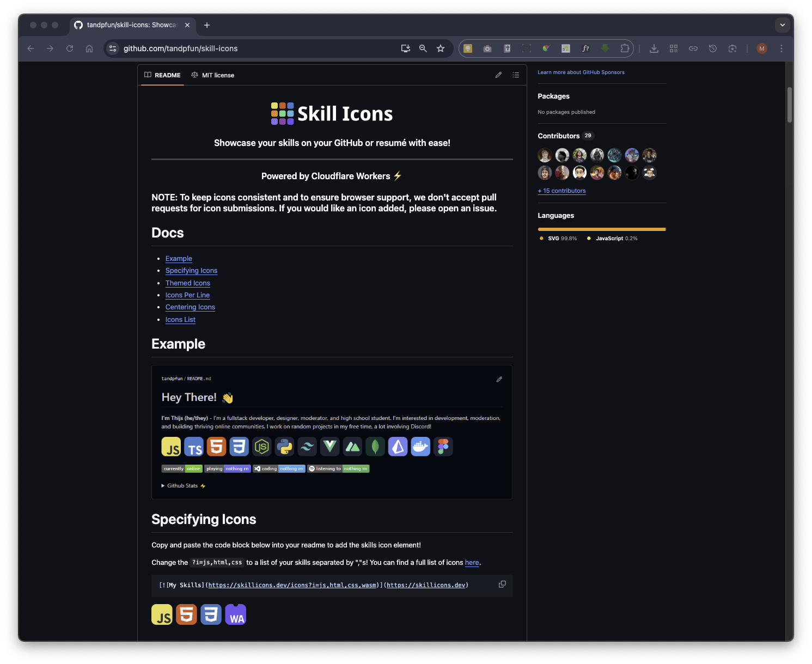Open a new browser tab
This screenshot has width=812, height=664.
coord(207,25)
